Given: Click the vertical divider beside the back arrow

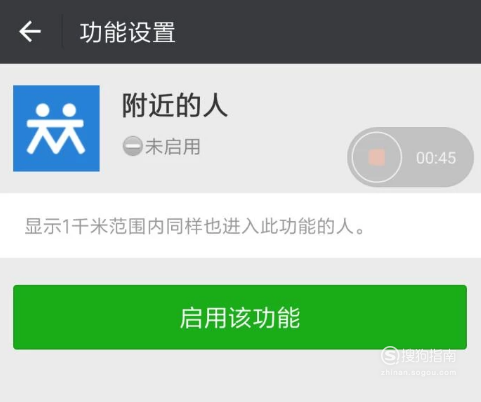Looking at the screenshot, I should point(62,32).
